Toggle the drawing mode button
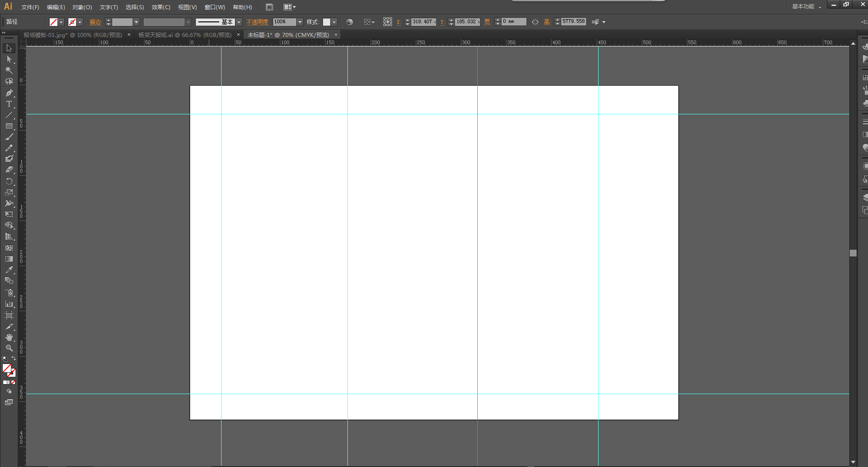Screen dimensions: 868x467 pyautogui.click(x=9, y=391)
